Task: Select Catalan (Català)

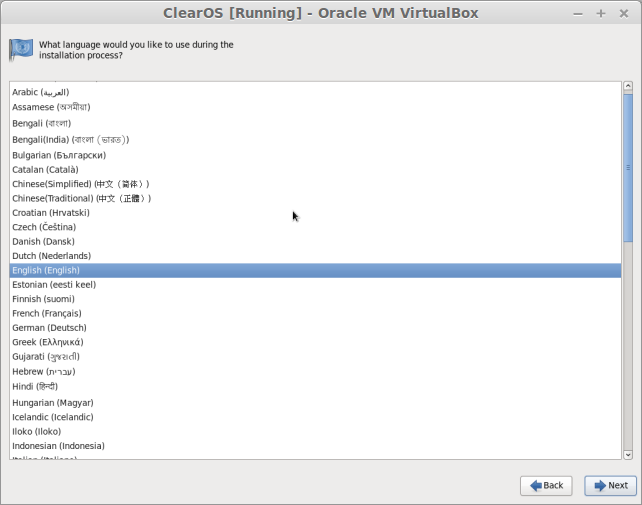Action: (x=315, y=170)
